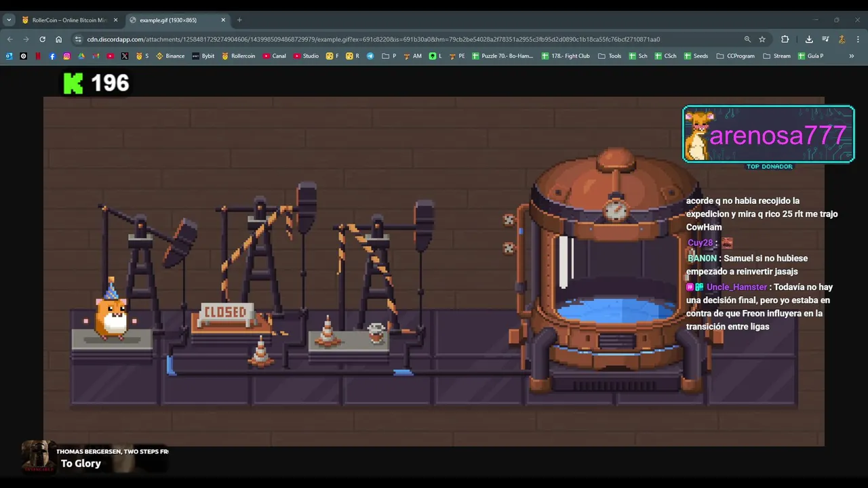Close the example.gif tab
Viewport: 868px width, 488px height.
[x=223, y=20]
